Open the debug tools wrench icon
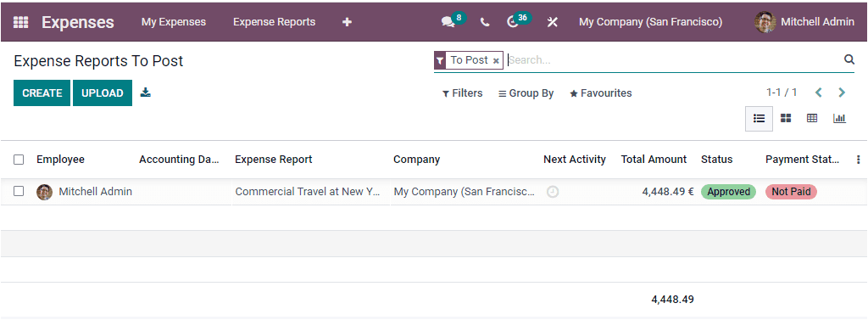The height and width of the screenshot is (320, 868). tap(553, 22)
